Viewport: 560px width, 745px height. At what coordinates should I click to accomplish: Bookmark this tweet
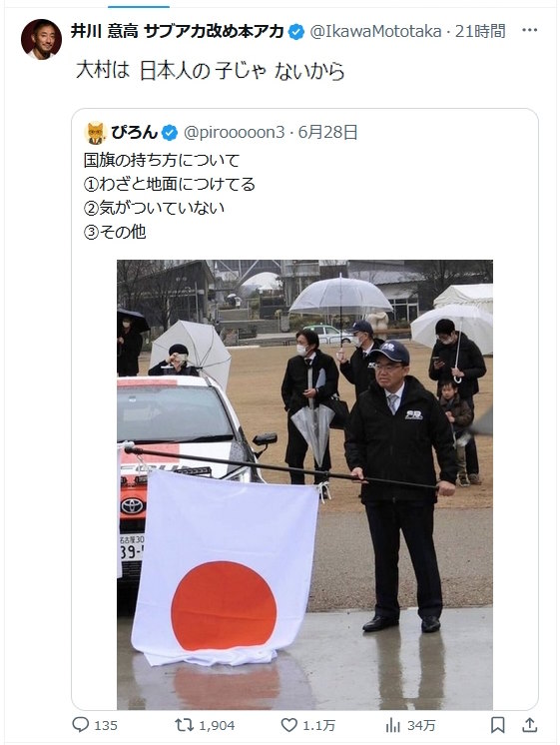click(497, 725)
